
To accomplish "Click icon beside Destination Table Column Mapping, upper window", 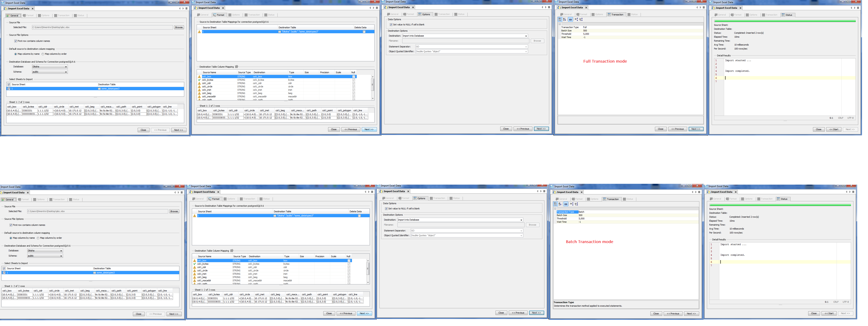I will tap(237, 67).
